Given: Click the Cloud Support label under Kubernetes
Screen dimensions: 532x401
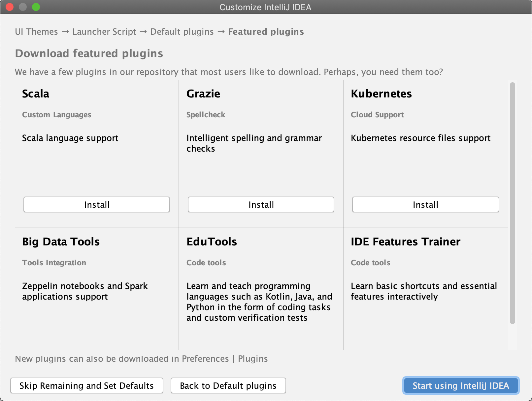Looking at the screenshot, I should point(377,115).
